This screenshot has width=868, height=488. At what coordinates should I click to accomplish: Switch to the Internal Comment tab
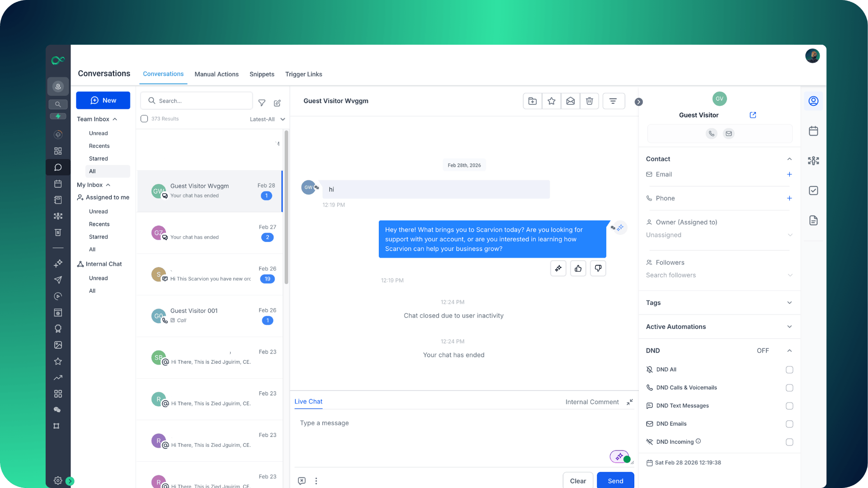click(592, 402)
